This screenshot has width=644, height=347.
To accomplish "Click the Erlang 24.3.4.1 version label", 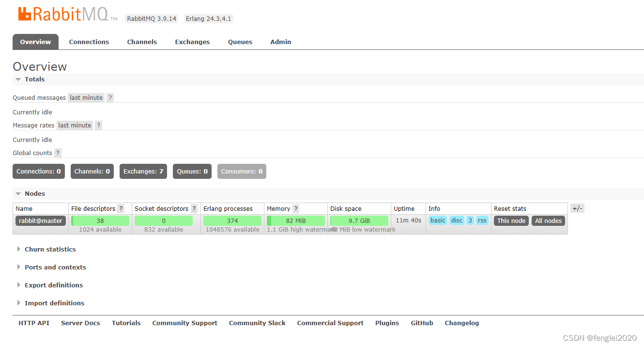I will (x=208, y=19).
